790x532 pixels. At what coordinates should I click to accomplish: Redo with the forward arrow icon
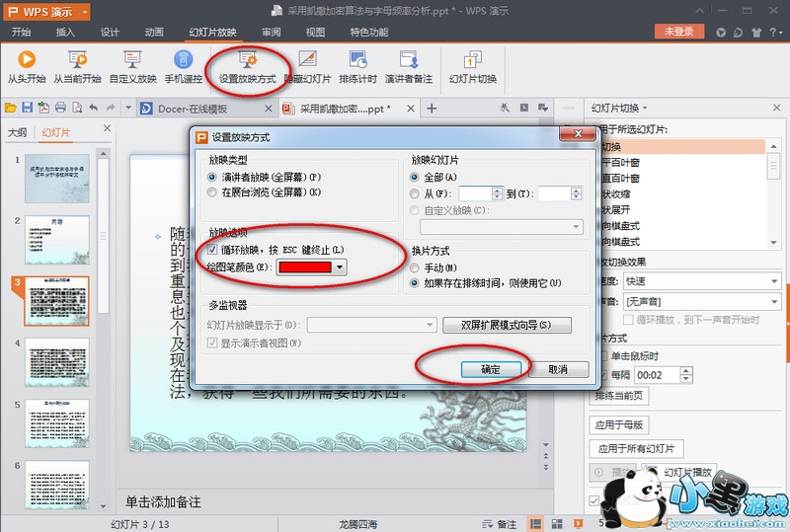tap(111, 108)
